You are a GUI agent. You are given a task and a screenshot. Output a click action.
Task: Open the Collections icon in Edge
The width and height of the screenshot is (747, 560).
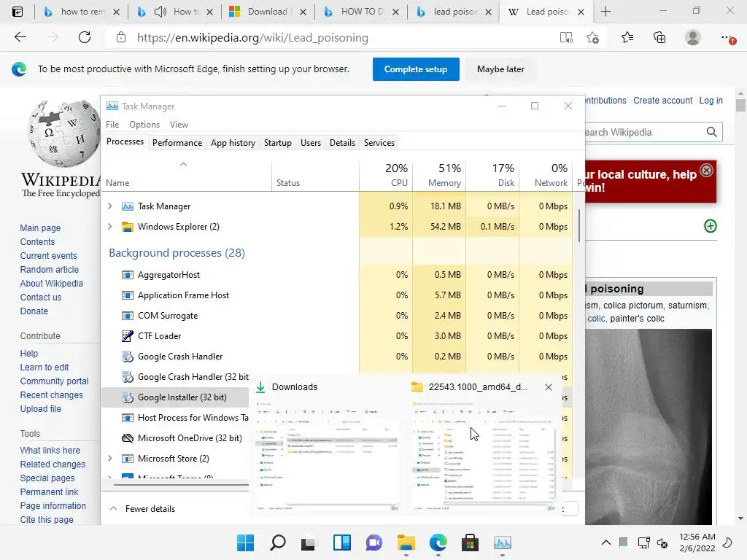click(x=659, y=37)
